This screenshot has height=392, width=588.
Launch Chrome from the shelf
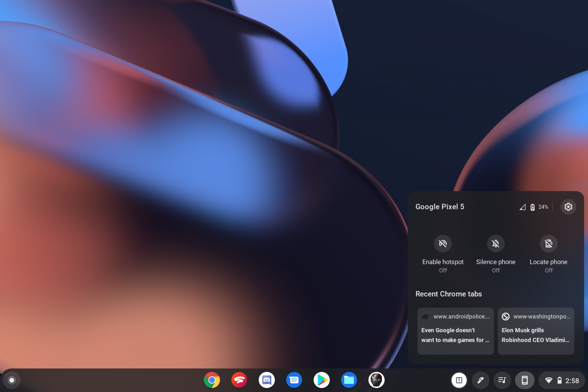(212, 380)
